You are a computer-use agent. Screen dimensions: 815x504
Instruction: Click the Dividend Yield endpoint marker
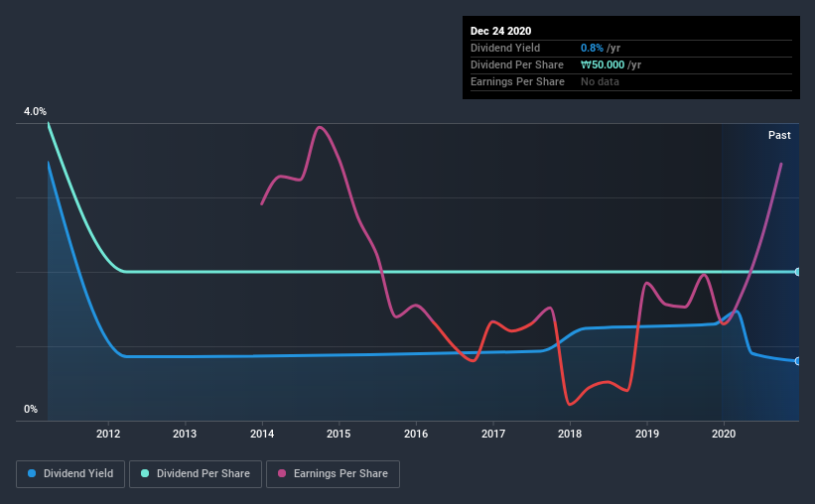coord(798,361)
